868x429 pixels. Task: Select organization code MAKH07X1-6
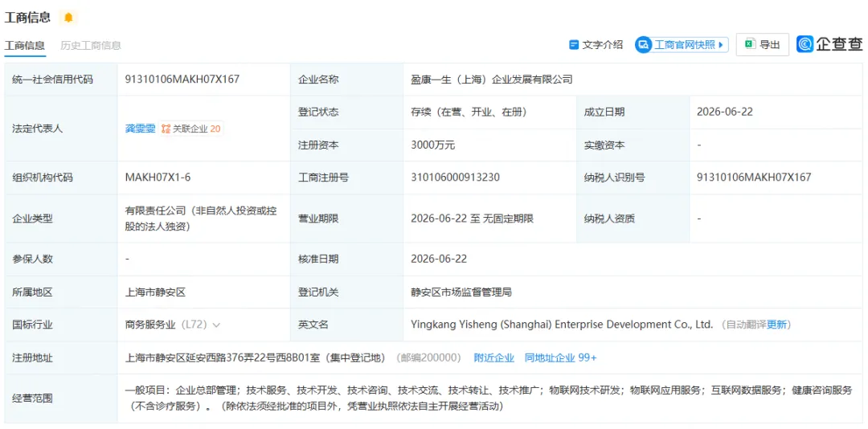click(158, 178)
